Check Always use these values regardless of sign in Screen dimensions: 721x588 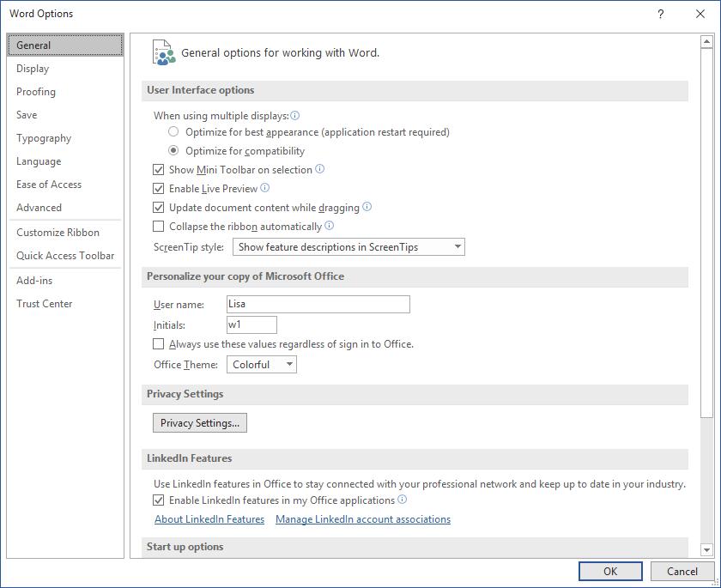[158, 344]
